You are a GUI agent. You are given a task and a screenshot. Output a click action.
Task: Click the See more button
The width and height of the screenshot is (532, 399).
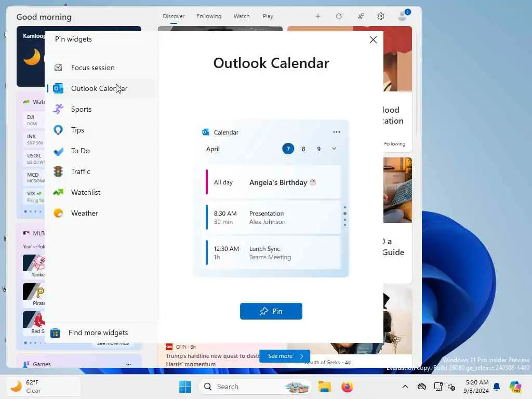284,356
